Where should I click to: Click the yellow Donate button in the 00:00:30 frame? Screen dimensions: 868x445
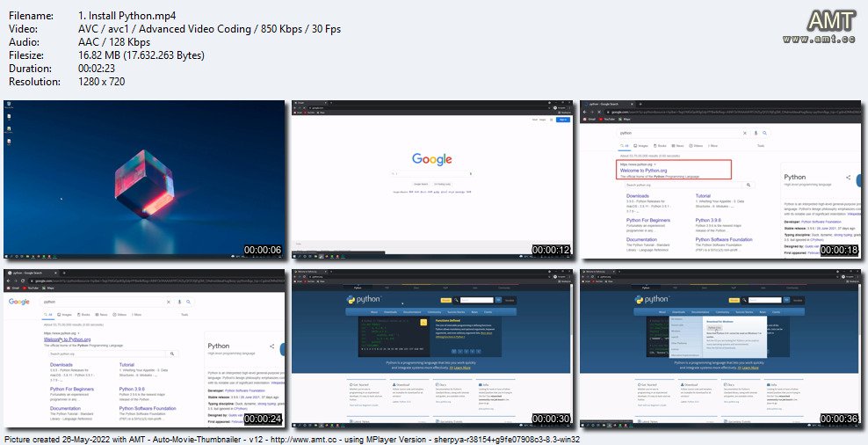pyautogui.click(x=445, y=301)
